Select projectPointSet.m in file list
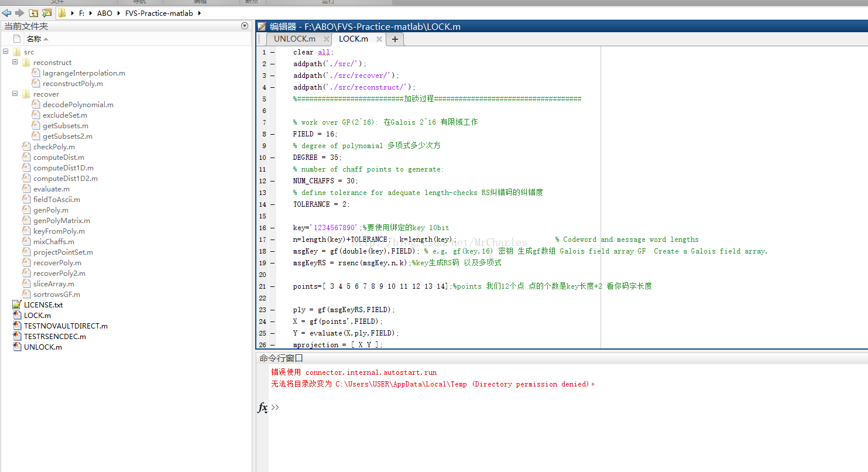 coord(63,252)
